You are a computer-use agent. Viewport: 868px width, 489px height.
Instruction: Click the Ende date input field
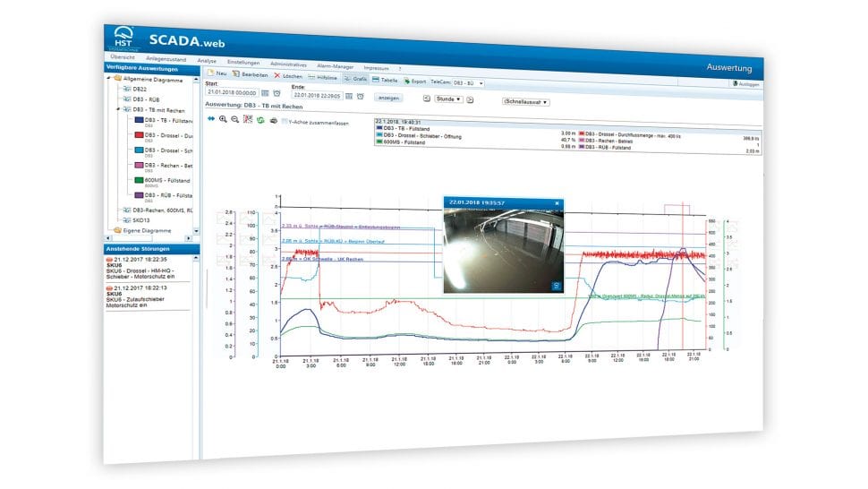click(317, 95)
